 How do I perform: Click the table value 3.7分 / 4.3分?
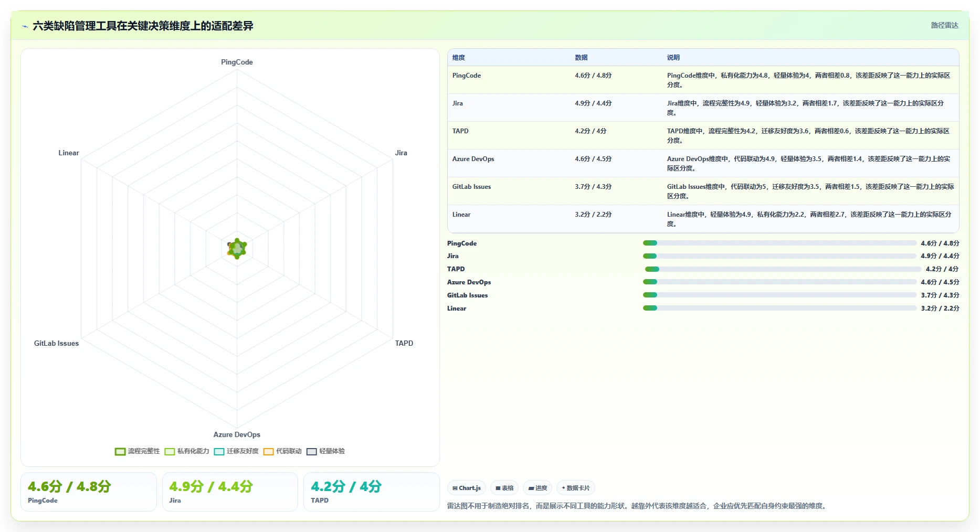point(593,187)
